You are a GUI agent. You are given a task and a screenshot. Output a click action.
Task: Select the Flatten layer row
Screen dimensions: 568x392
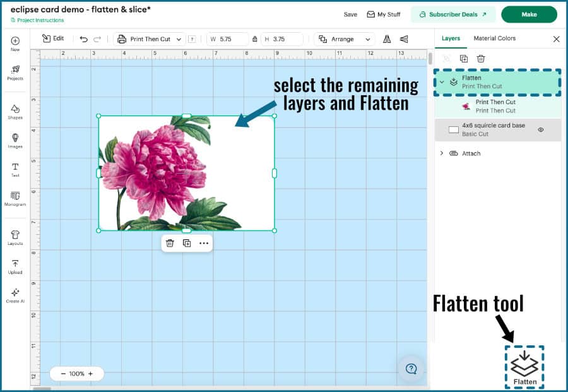point(497,82)
